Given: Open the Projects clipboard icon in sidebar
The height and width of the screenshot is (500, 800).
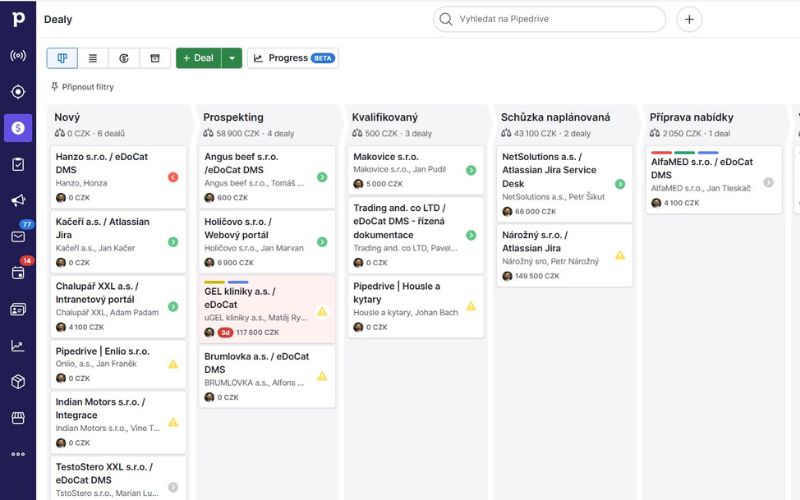Looking at the screenshot, I should point(18,164).
